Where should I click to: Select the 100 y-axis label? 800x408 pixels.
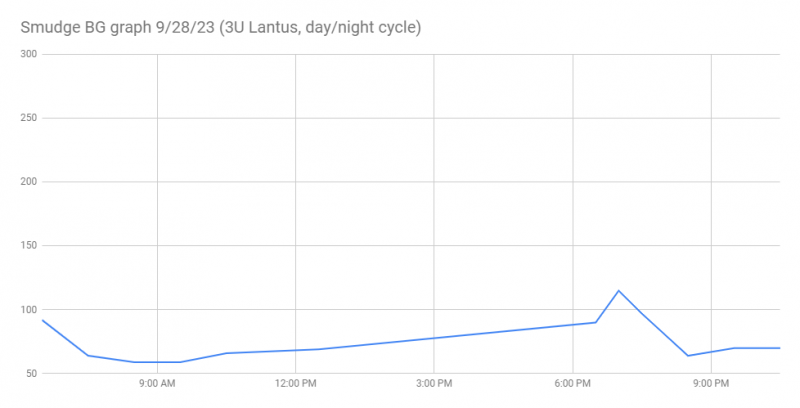click(x=28, y=310)
